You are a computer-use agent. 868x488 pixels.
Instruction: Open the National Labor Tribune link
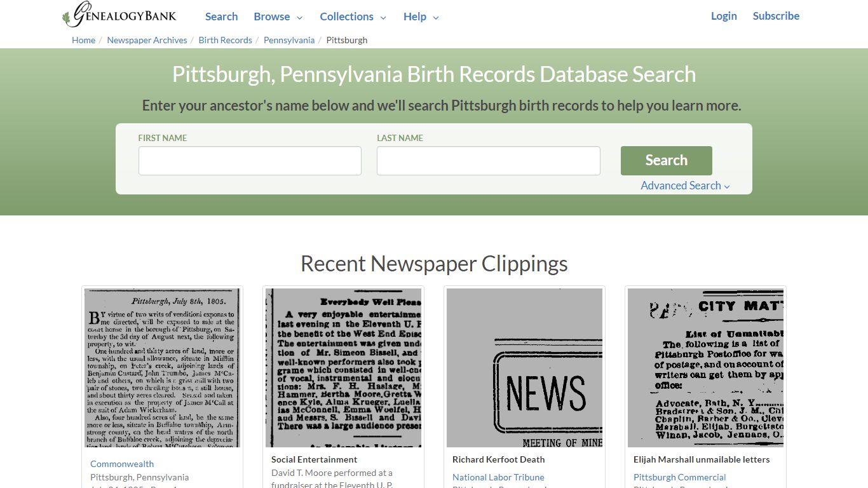click(x=498, y=477)
